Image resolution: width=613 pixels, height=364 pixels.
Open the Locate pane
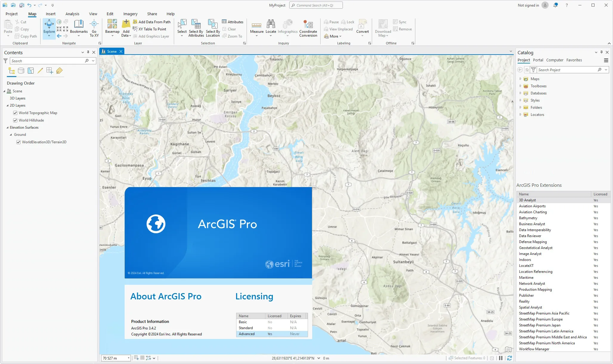pos(271,28)
